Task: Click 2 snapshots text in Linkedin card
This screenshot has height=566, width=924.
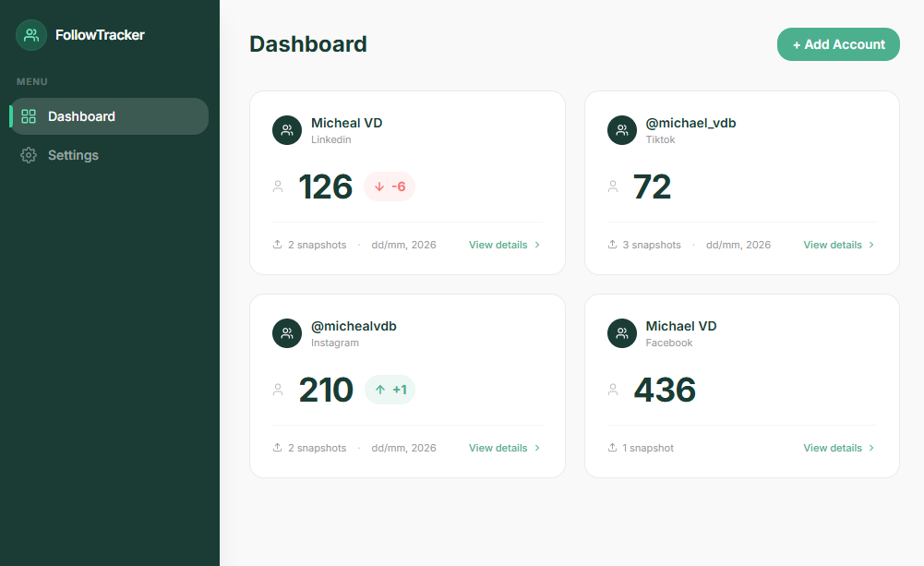Action: coord(317,245)
